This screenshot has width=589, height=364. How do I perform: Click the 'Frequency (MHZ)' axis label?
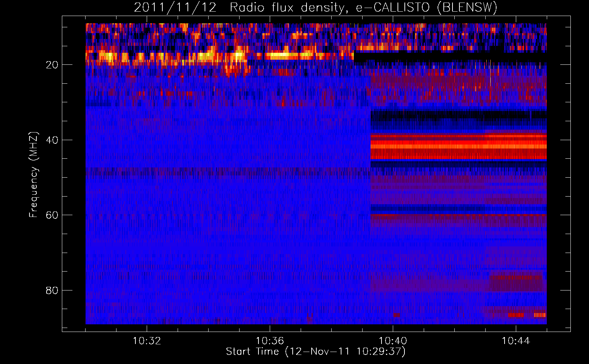pyautogui.click(x=33, y=175)
